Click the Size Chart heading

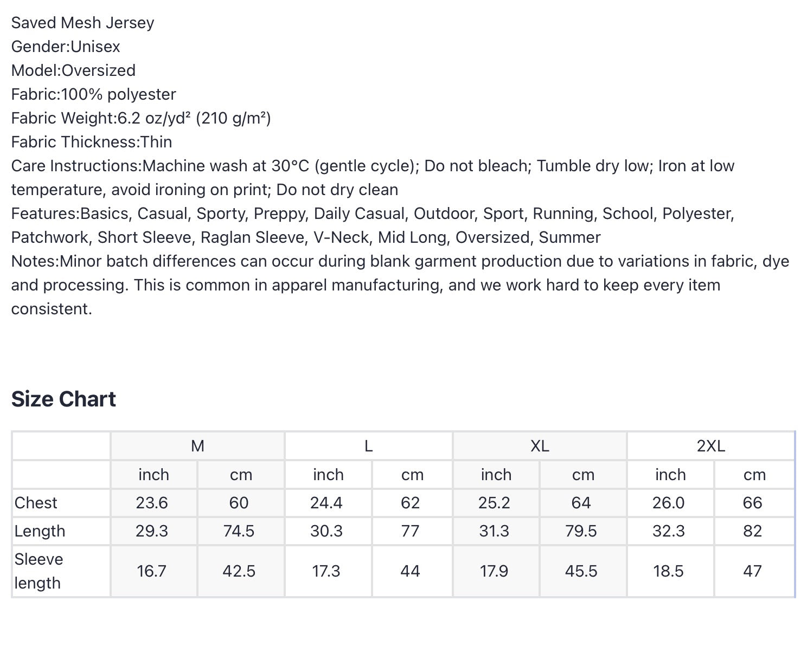63,399
